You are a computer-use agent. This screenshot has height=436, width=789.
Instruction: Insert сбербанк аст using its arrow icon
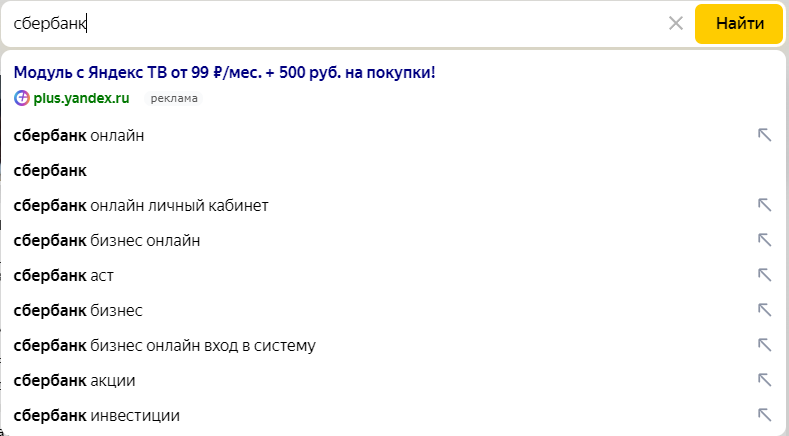pyautogui.click(x=764, y=275)
